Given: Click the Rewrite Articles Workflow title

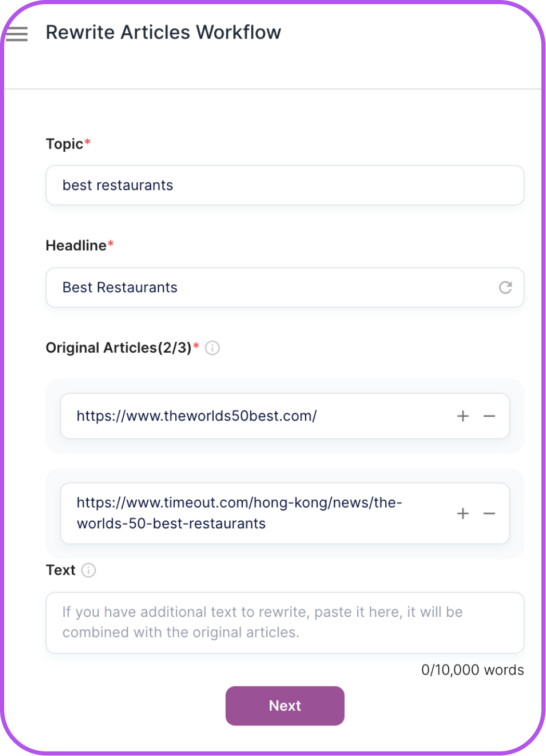Looking at the screenshot, I should 164,32.
